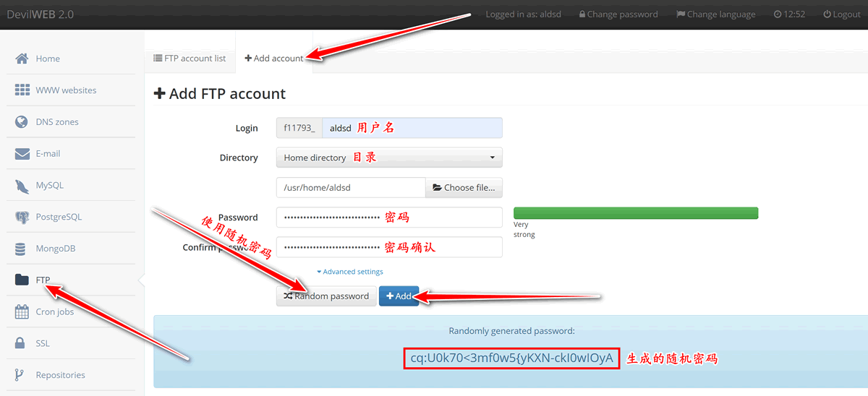Click the Cron jobs calendar icon
Image resolution: width=868 pixels, height=396 pixels.
coord(22,312)
